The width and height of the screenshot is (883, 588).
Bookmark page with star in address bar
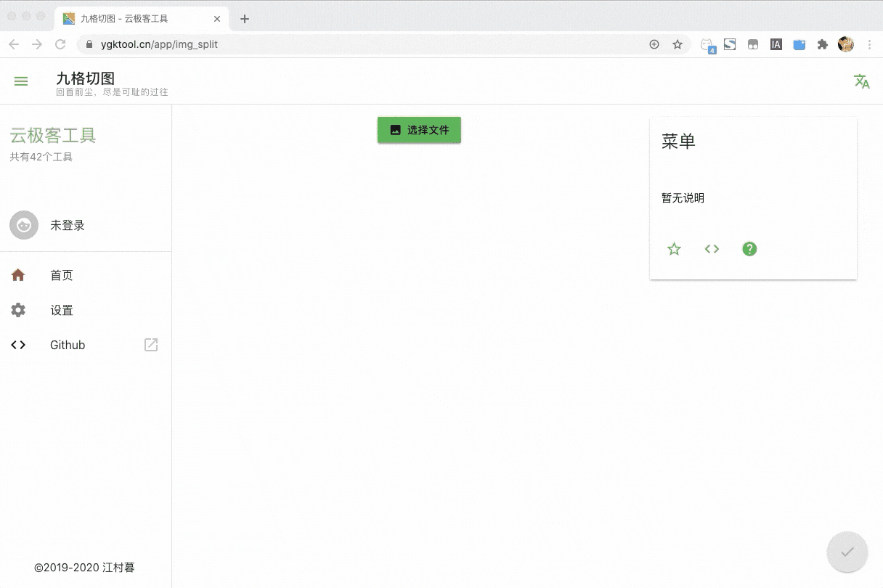pos(677,44)
